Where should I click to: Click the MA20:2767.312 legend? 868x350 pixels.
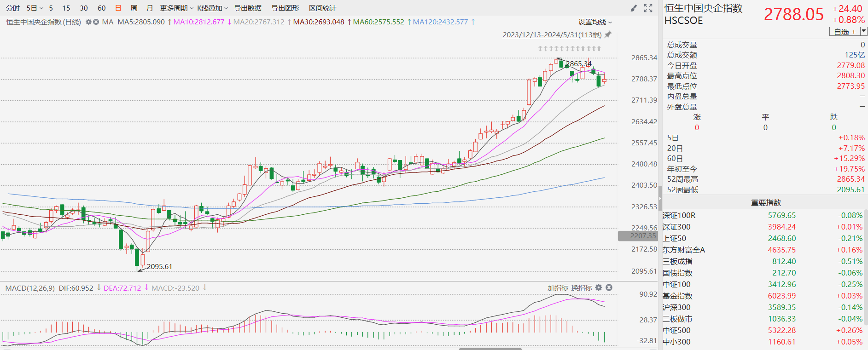click(x=259, y=22)
